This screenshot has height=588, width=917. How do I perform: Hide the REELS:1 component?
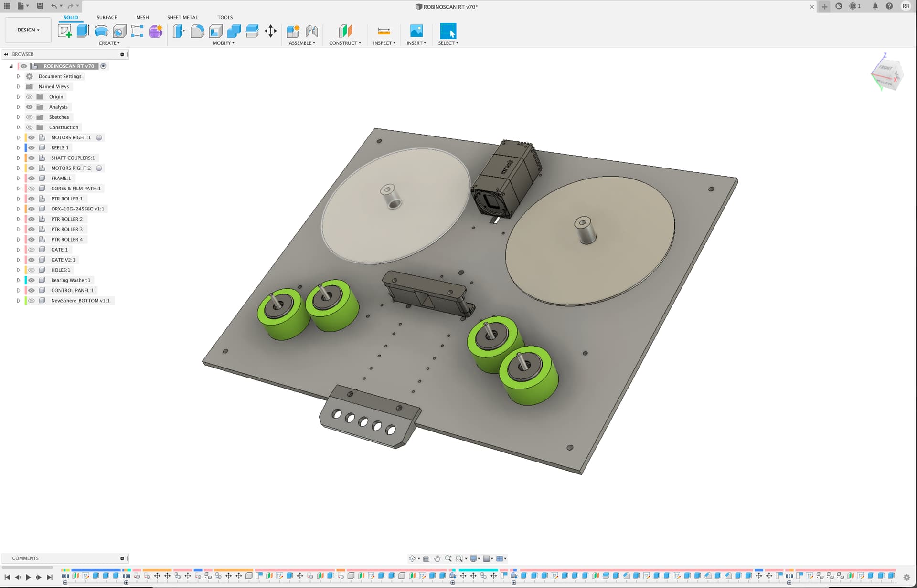pyautogui.click(x=32, y=147)
